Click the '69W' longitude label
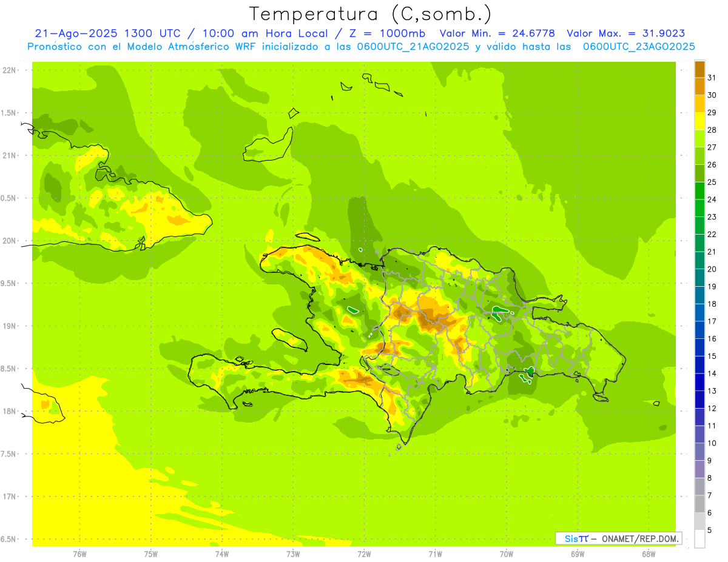This screenshot has height=562, width=728. (578, 554)
